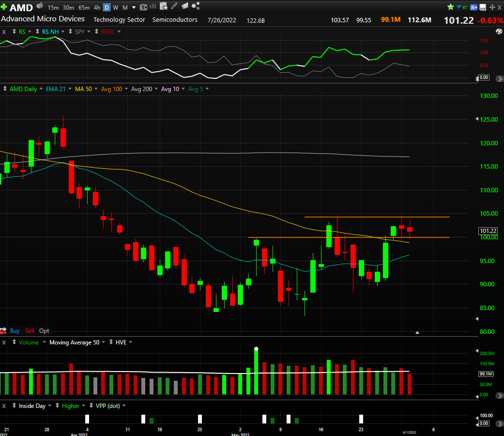Click the Sell button
504x436 pixels.
click(30, 330)
